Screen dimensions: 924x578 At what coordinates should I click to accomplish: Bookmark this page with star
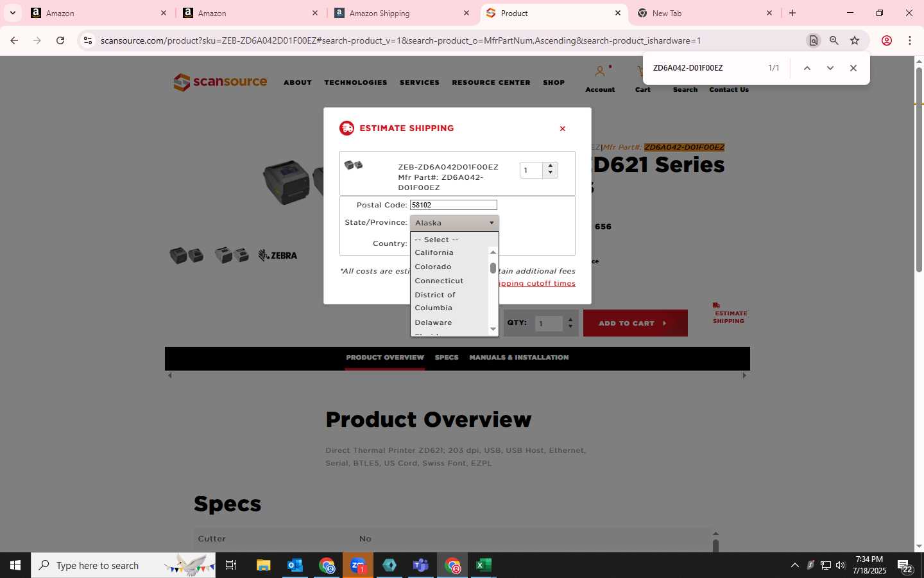click(x=855, y=40)
